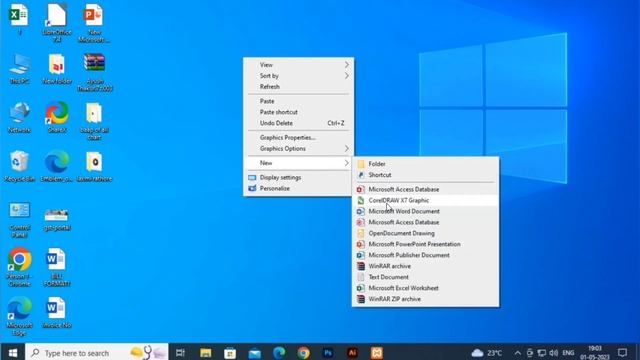640x360 pixels.
Task: Open the orange XAMPP taskbar icon
Action: pos(377,353)
